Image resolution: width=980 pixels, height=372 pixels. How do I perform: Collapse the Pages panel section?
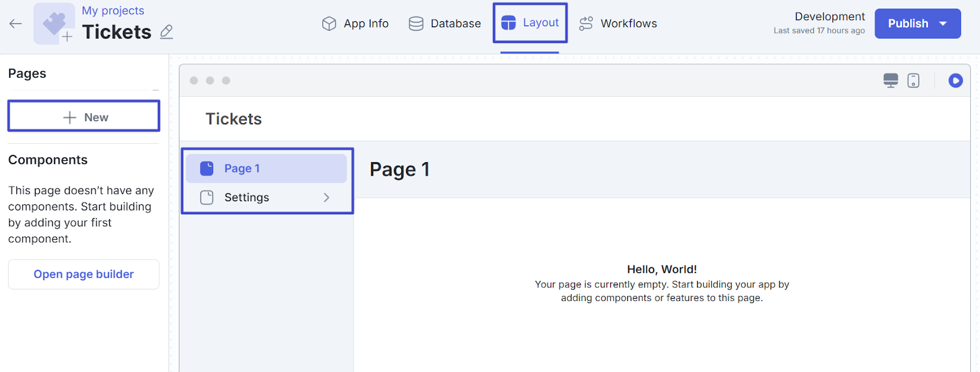(156, 90)
